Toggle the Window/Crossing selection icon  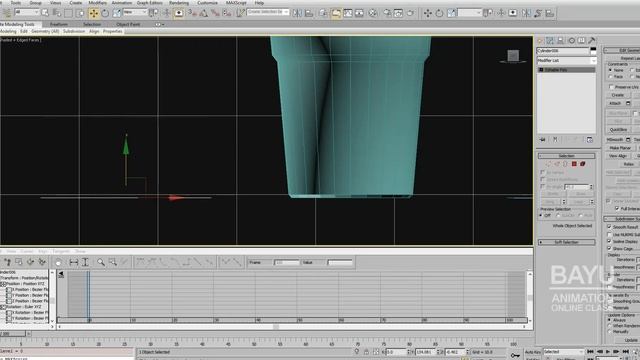tap(80, 13)
